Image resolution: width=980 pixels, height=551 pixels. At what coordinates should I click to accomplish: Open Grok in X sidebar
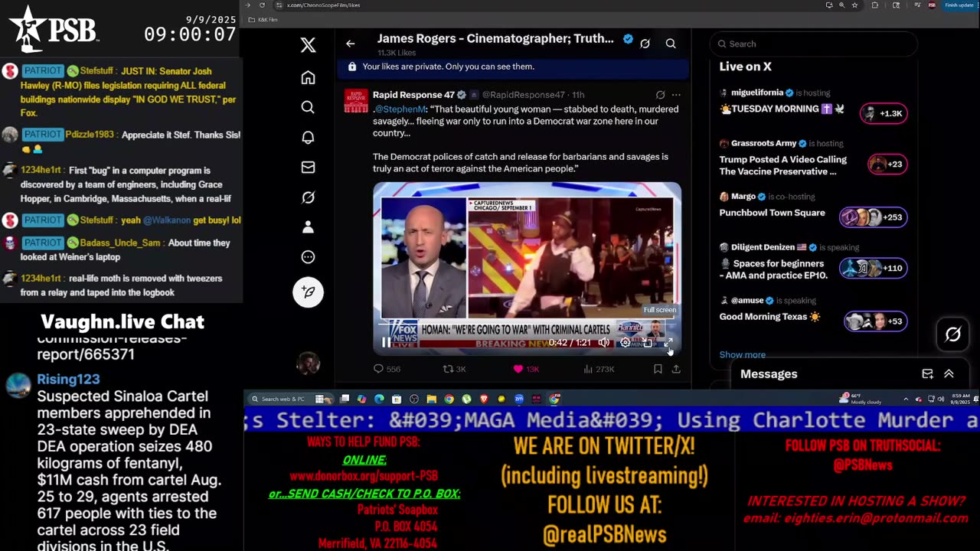click(308, 197)
